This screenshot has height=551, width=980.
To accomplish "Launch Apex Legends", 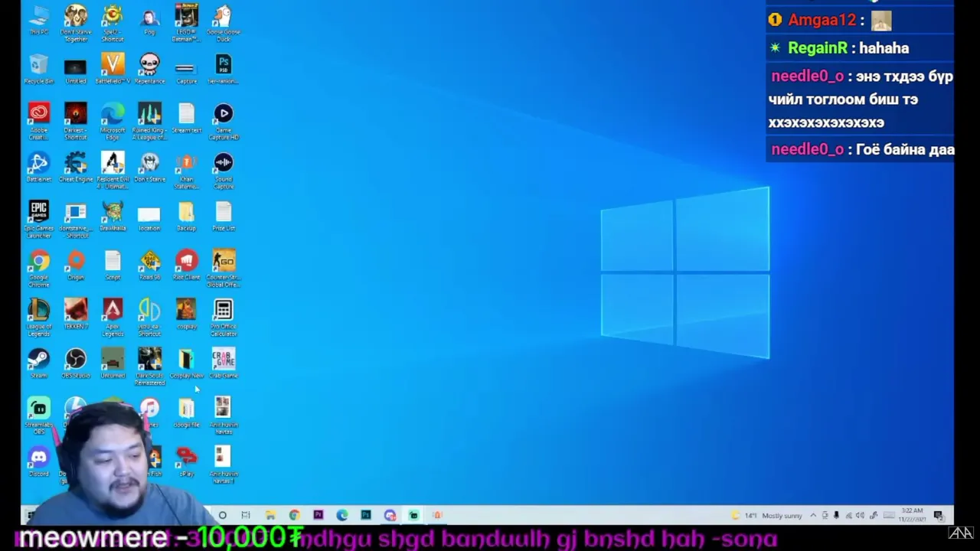I will click(x=113, y=317).
